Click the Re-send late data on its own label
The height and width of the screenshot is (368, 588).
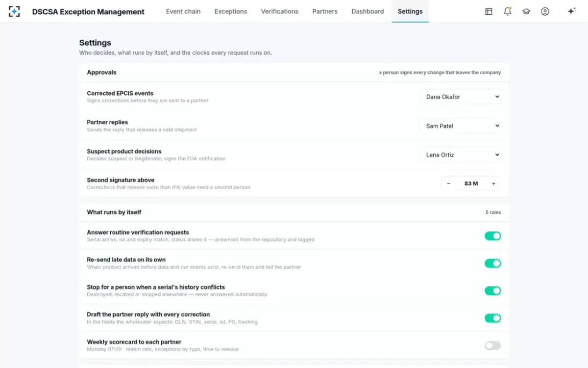click(126, 260)
